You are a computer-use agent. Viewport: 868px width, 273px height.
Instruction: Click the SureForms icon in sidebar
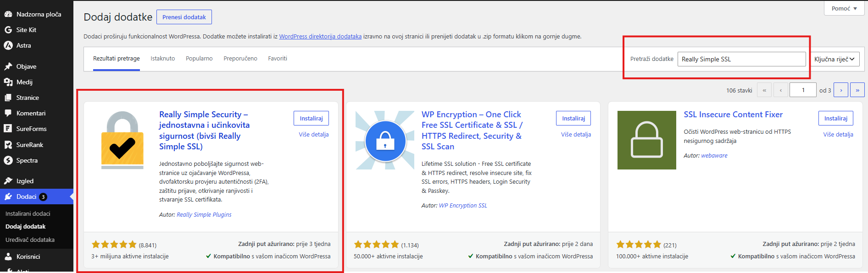8,129
